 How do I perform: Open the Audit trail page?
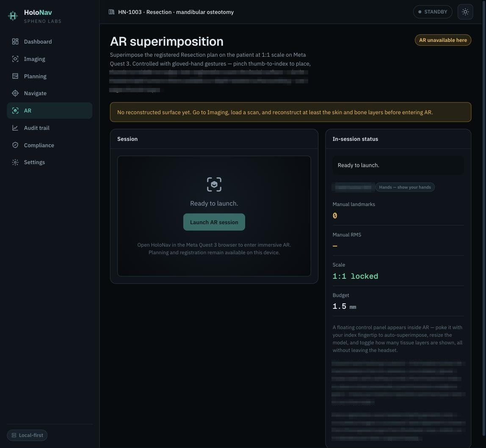(50, 128)
